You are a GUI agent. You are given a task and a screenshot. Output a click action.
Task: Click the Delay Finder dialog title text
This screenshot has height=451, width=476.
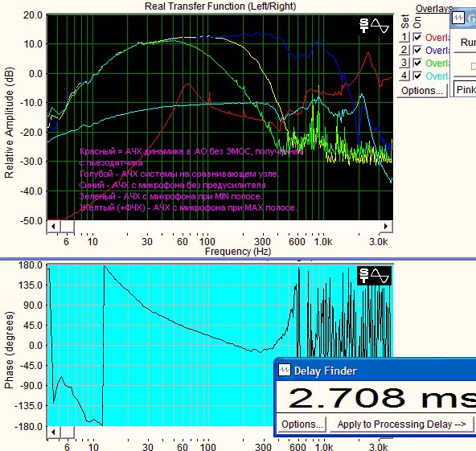coord(326,371)
